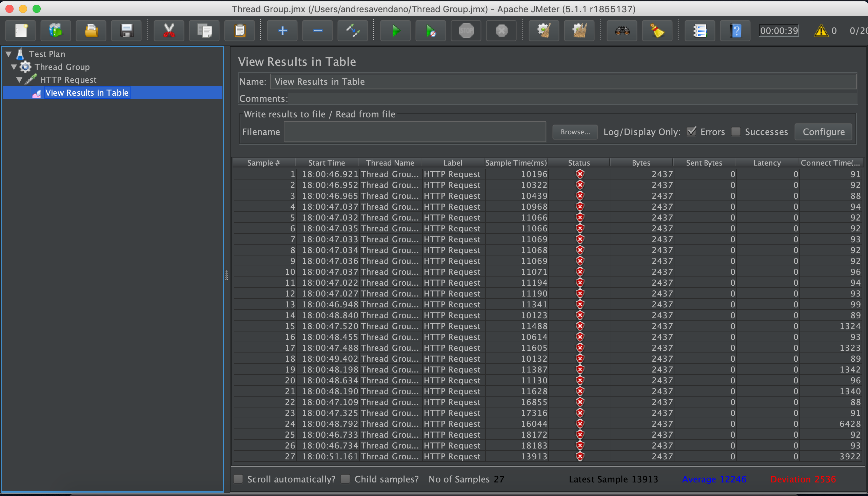This screenshot has width=868, height=496.
Task: Click the Comments input field
Action: coord(573,99)
